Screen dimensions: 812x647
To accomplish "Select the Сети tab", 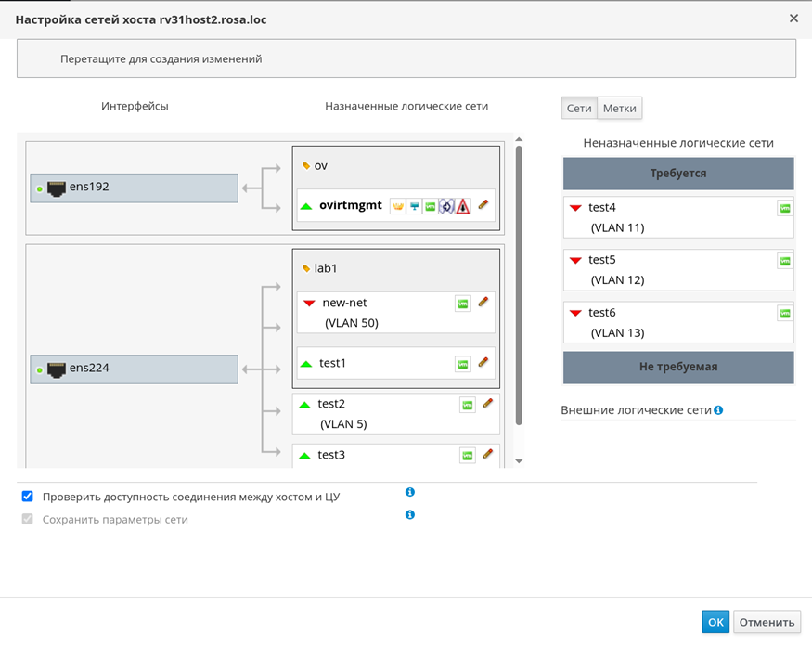I will coord(579,109).
